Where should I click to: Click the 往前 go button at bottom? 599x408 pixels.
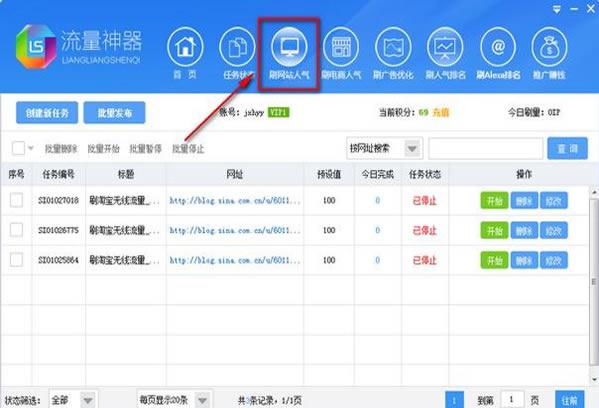[569, 400]
